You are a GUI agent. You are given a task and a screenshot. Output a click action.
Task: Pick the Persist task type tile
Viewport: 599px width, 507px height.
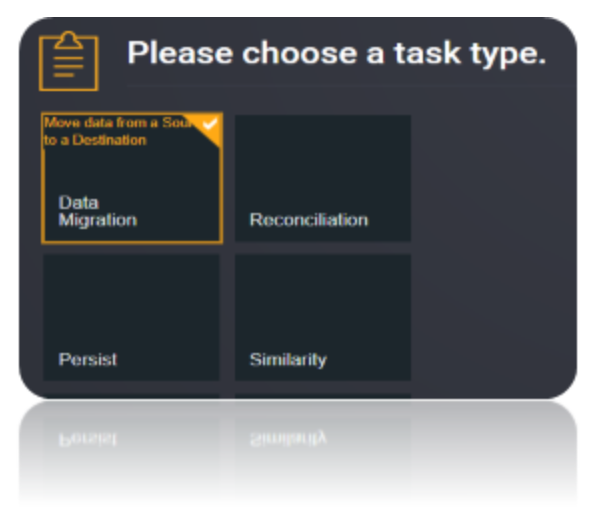(131, 317)
